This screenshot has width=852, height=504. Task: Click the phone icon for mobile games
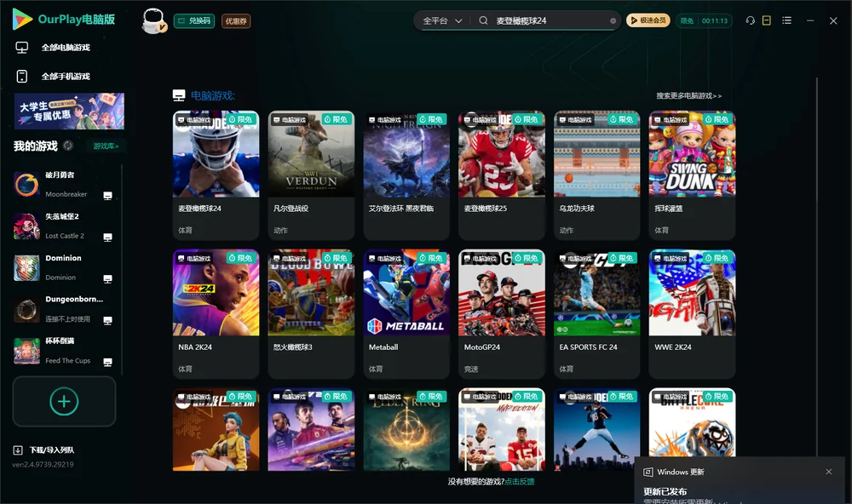(x=22, y=77)
